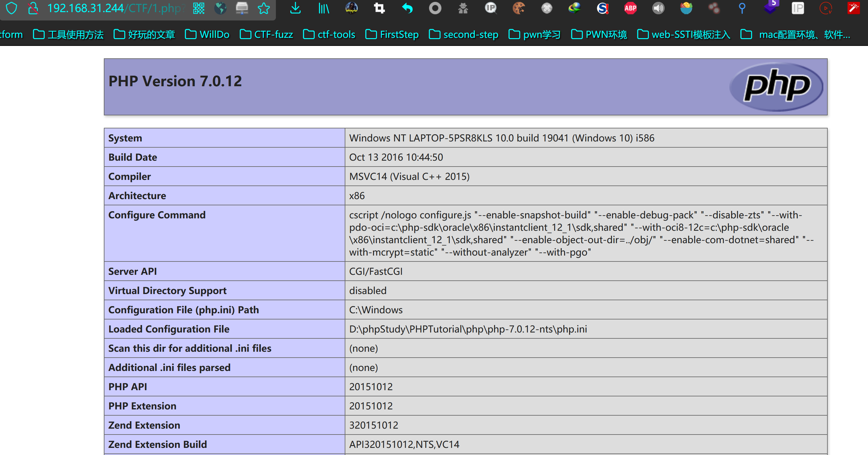
Task: Toggle tracking protection via the shield icon
Action: [x=11, y=8]
